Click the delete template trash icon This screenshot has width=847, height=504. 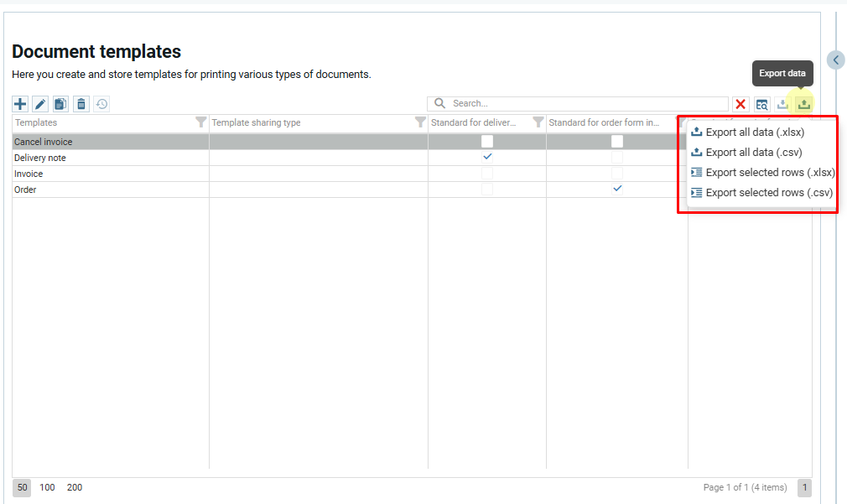click(81, 104)
